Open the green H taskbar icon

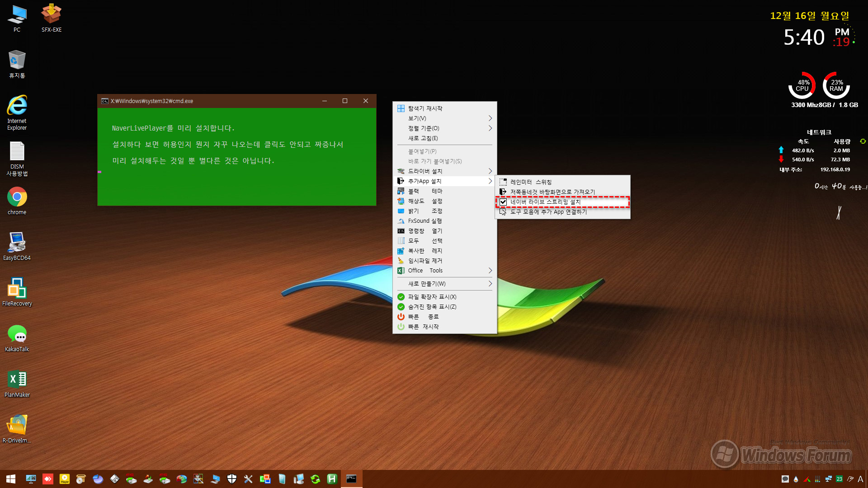(x=332, y=479)
